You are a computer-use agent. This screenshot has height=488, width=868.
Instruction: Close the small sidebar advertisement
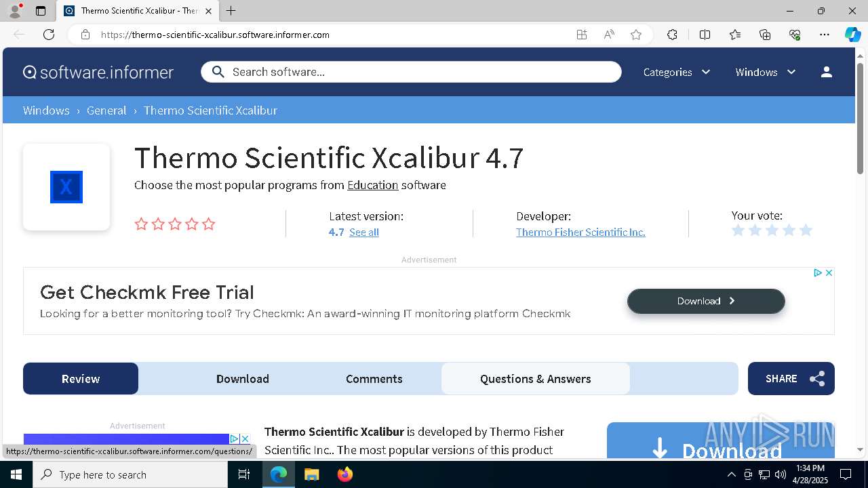(x=245, y=439)
